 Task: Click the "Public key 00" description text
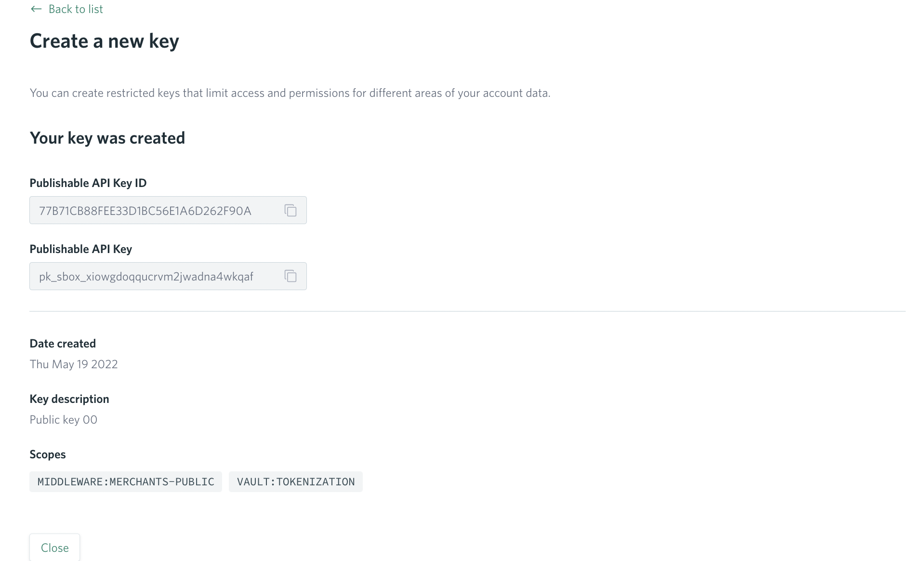tap(64, 420)
